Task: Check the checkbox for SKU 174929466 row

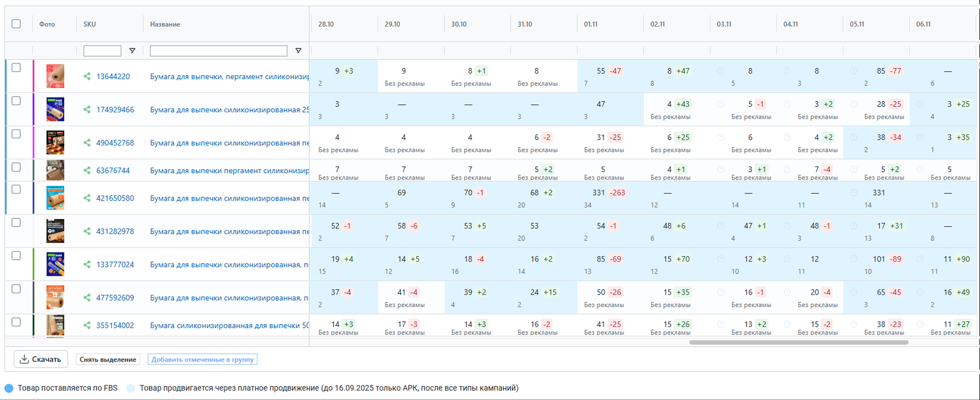Action: click(x=16, y=101)
